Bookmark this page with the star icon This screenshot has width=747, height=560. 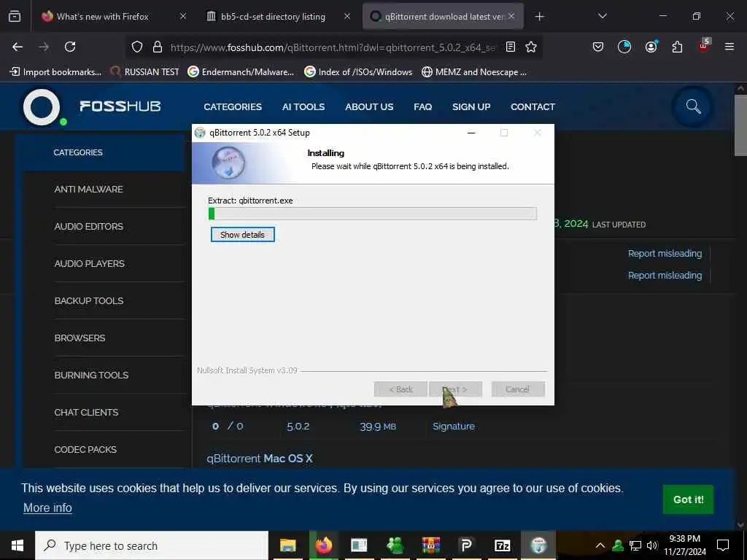click(x=531, y=47)
